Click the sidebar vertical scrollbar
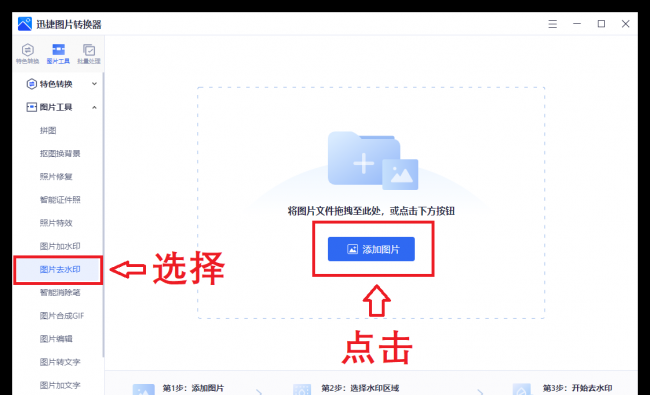Image resolution: width=650 pixels, height=395 pixels. coord(103,215)
